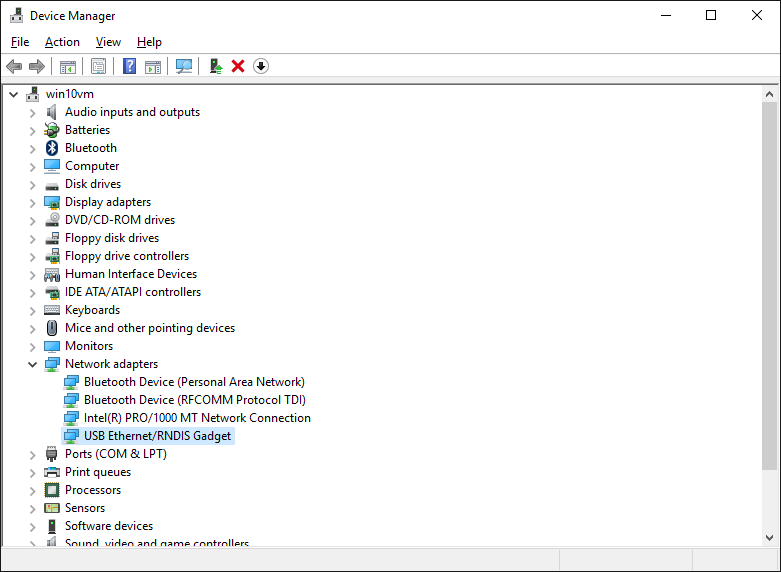Image resolution: width=781 pixels, height=572 pixels.
Task: Select Bluetooth Device (Personal Area Network)
Action: pyautogui.click(x=194, y=382)
